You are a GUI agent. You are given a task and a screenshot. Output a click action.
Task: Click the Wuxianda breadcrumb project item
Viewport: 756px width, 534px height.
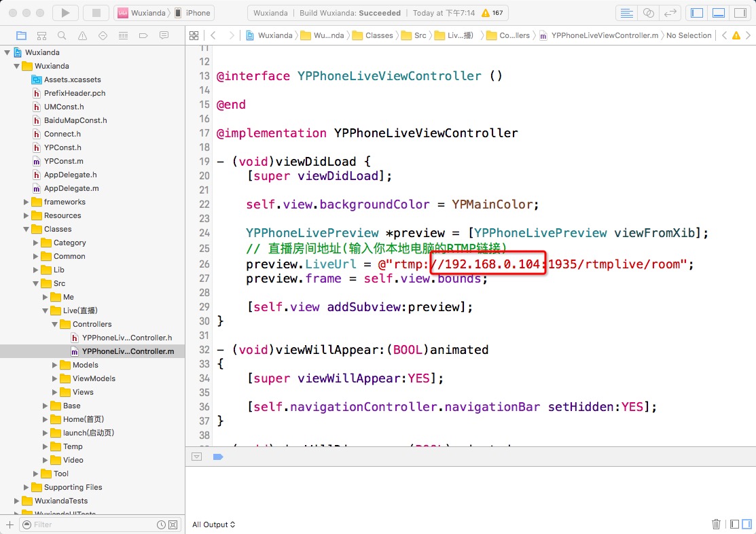[x=269, y=35]
